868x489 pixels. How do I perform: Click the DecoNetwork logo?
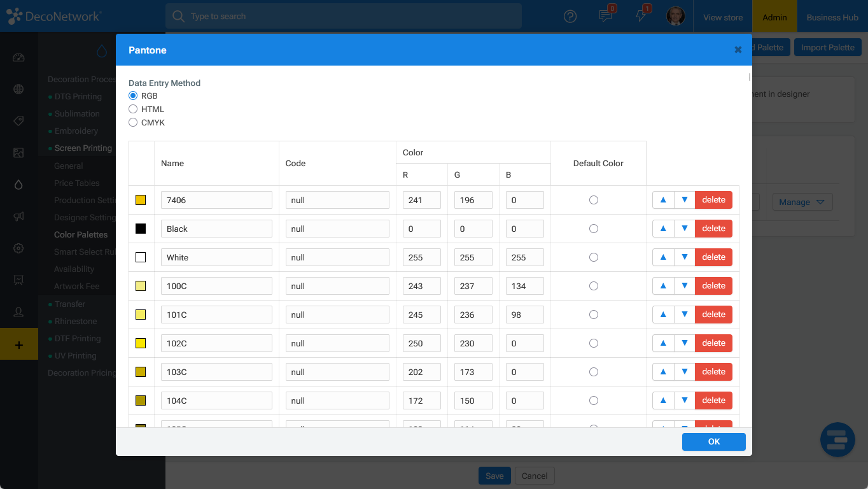53,17
